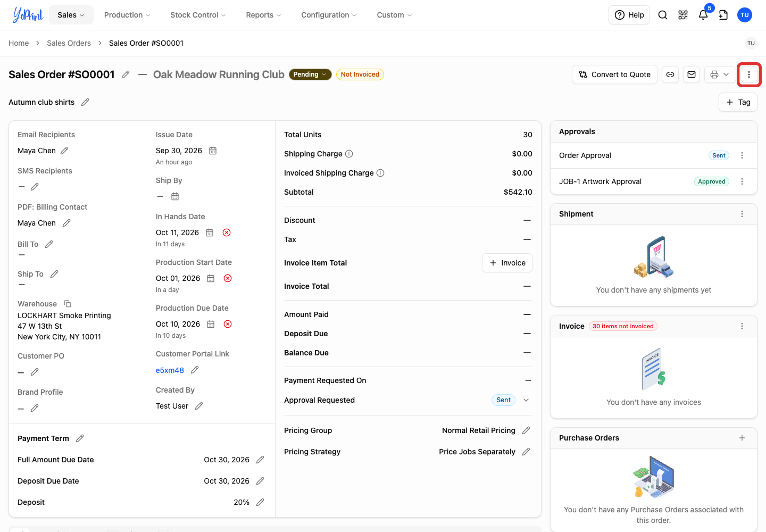Screen dimensions: 766x532
Task: Edit the Payment Term
Action: click(80, 438)
